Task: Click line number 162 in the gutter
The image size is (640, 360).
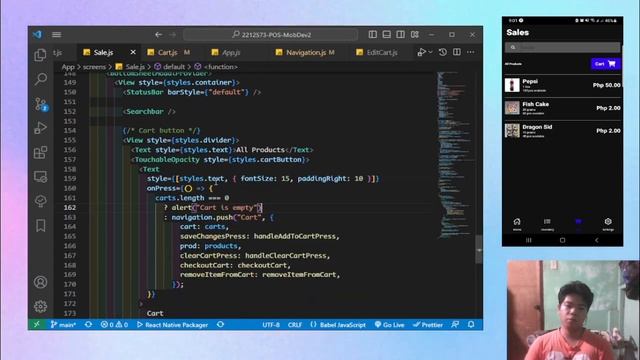Action: pos(70,207)
